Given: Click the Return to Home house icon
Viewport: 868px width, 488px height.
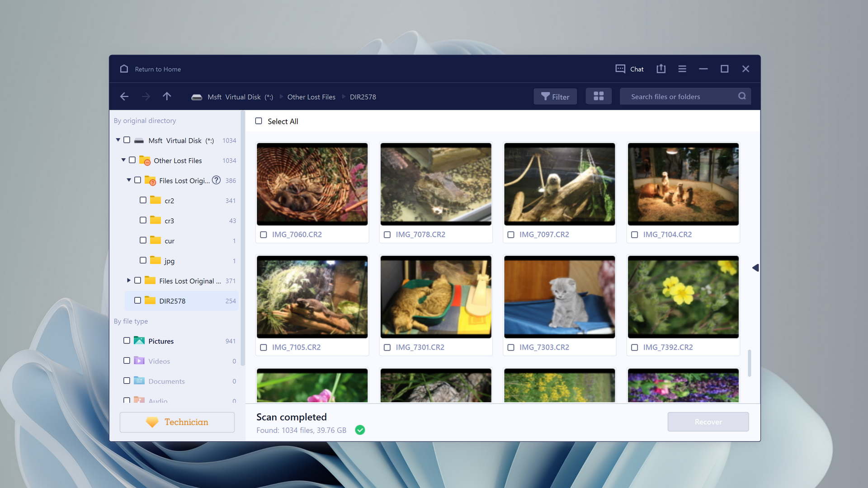Looking at the screenshot, I should (124, 69).
